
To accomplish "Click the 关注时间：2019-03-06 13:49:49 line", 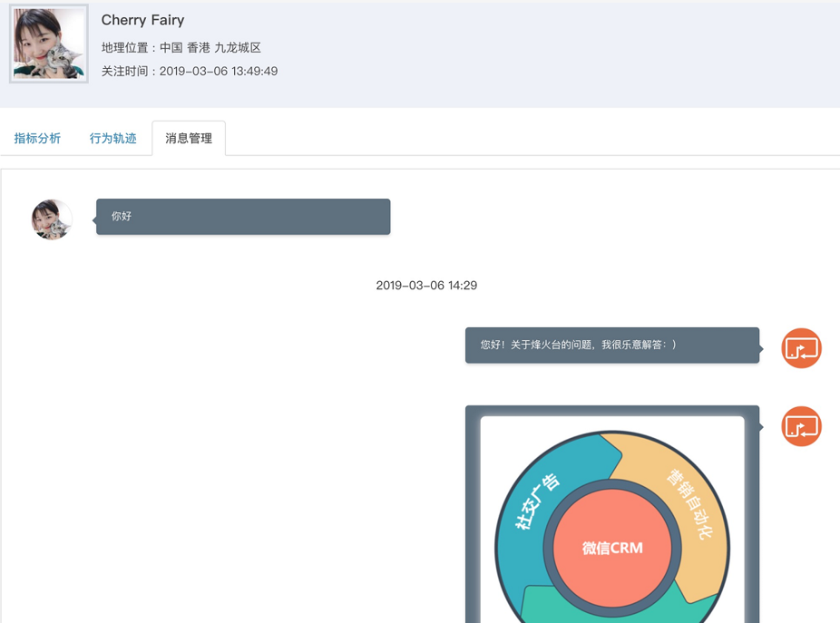I will tap(190, 72).
